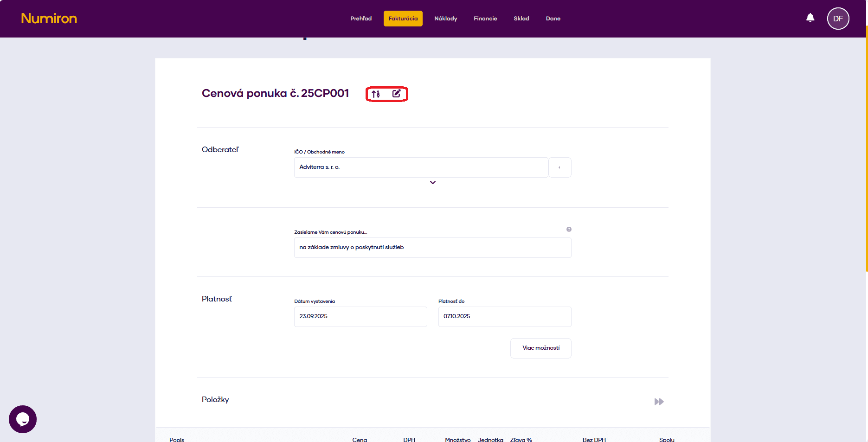
Task: Select the Fakturácia tab
Action: (x=403, y=19)
